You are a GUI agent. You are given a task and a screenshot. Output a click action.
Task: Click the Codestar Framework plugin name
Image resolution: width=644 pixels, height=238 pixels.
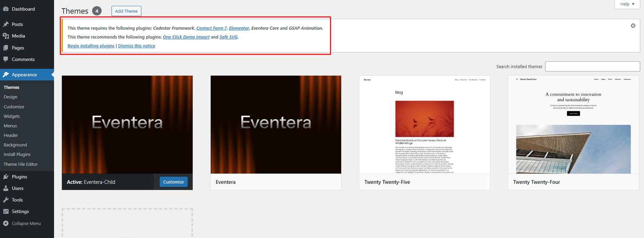click(x=174, y=28)
